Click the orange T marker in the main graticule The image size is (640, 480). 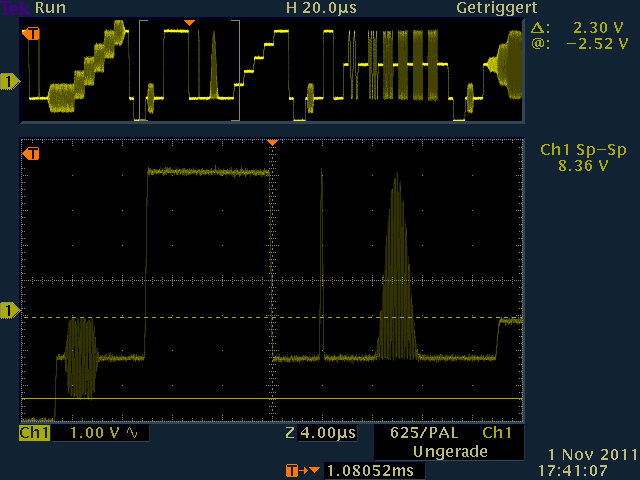[x=33, y=154]
